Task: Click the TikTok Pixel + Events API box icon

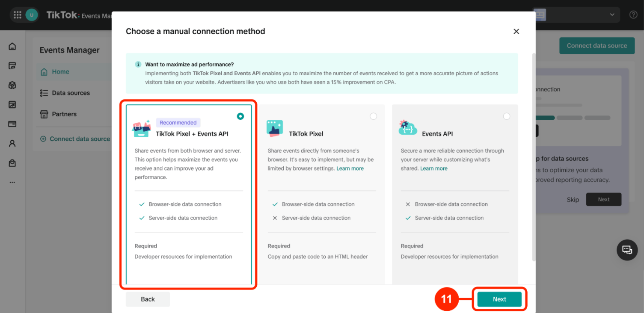Action: coord(142,128)
